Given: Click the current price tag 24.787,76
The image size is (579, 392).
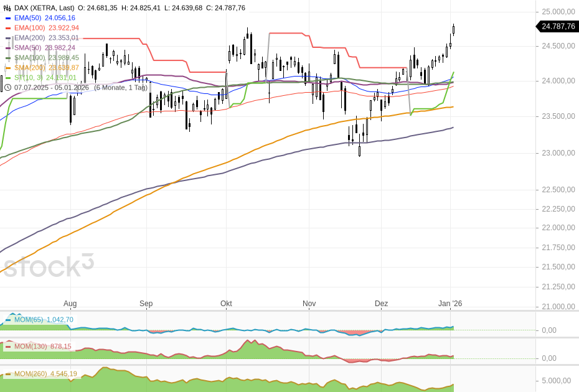Looking at the screenshot, I should (x=558, y=26).
